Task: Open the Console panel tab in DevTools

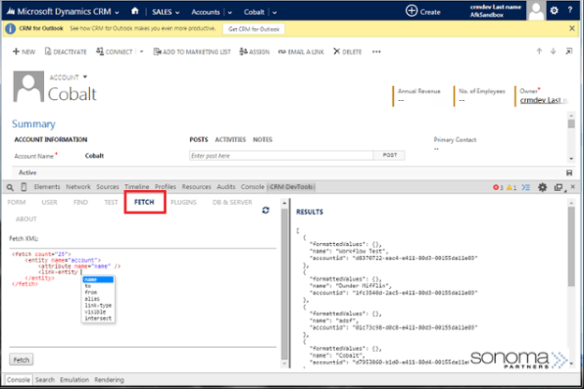Action: click(x=253, y=187)
